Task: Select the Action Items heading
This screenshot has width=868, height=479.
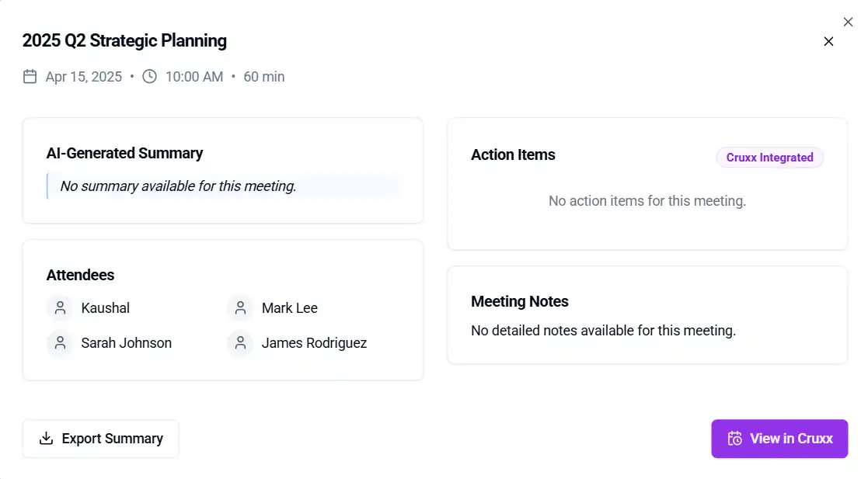Action: point(513,154)
